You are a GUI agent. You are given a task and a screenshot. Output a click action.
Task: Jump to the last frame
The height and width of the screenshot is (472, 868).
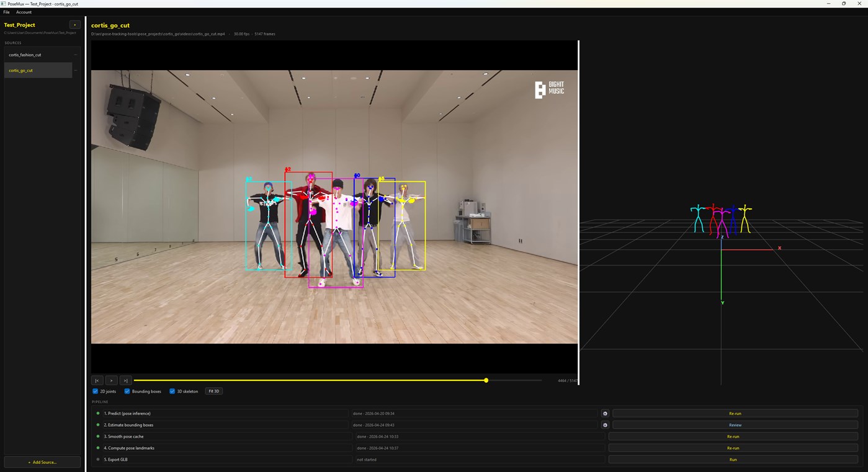[125, 380]
